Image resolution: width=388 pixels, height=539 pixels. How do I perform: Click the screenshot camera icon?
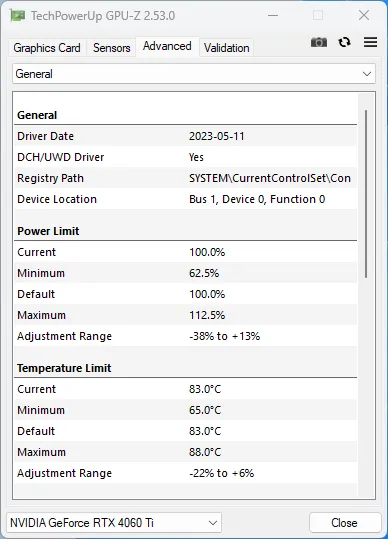(x=319, y=42)
